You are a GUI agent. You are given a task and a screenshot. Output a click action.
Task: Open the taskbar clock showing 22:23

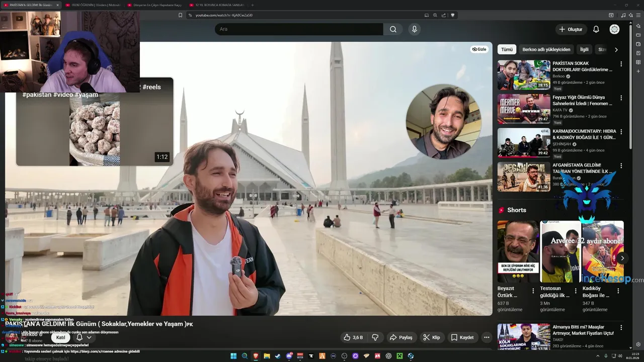pos(632,356)
